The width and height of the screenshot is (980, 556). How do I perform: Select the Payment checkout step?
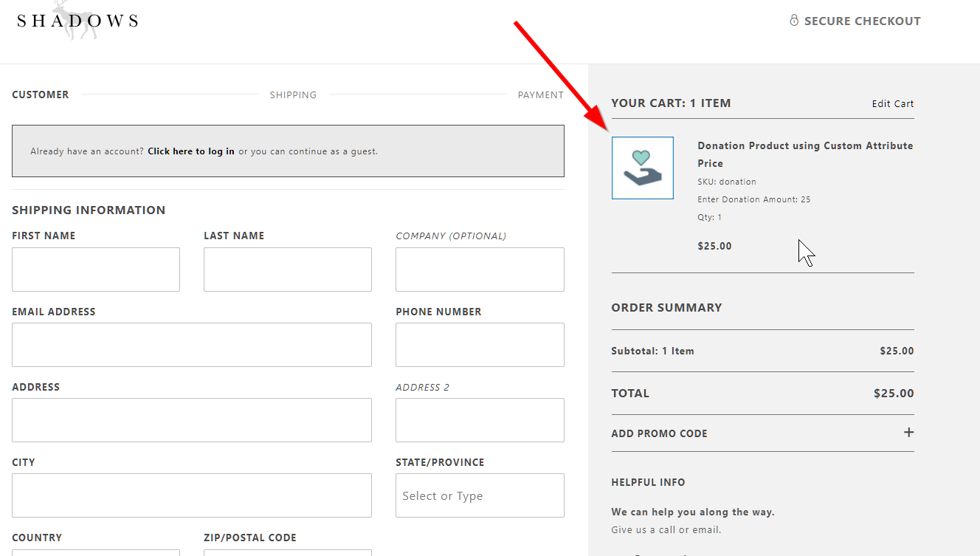(x=540, y=95)
